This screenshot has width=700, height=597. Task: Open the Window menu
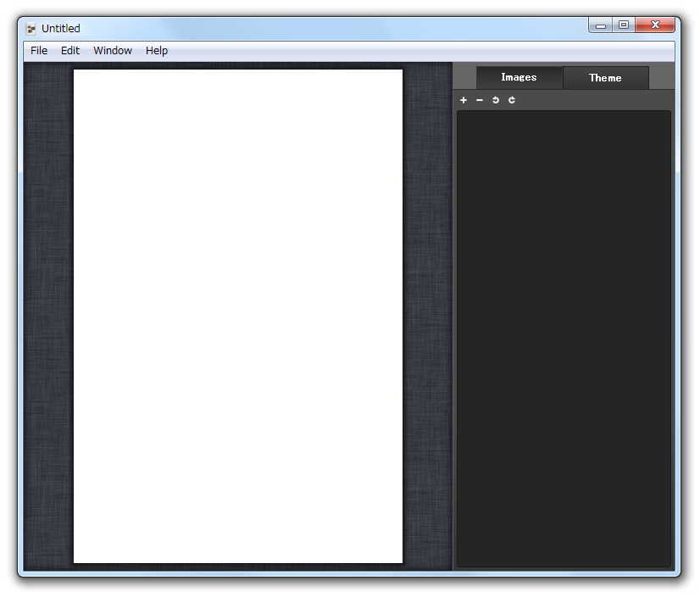click(113, 51)
